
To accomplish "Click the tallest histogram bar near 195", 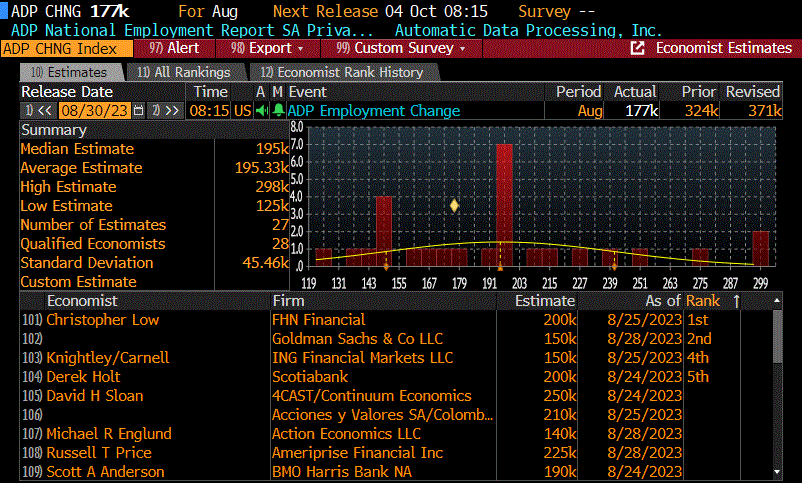I will click(x=504, y=205).
